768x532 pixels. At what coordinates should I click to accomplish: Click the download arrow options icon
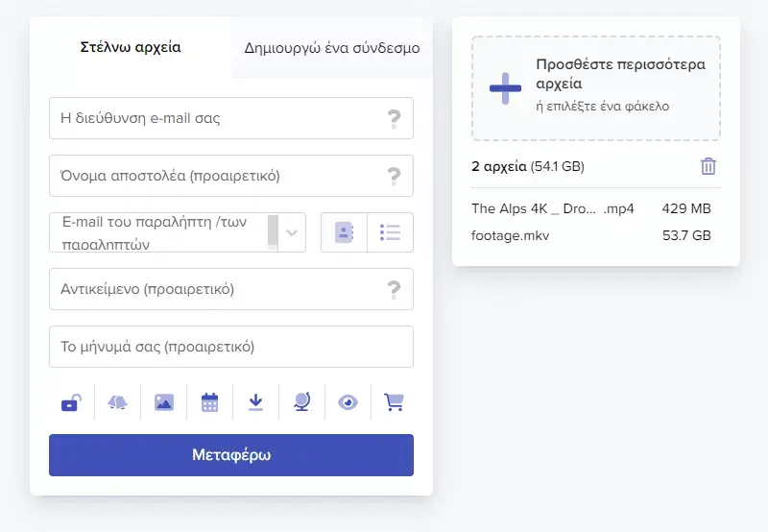(255, 402)
